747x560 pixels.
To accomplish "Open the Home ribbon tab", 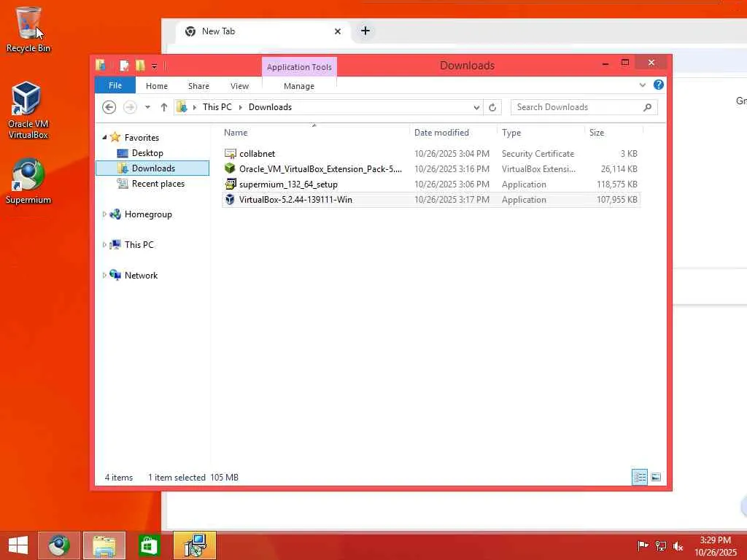I will (157, 86).
